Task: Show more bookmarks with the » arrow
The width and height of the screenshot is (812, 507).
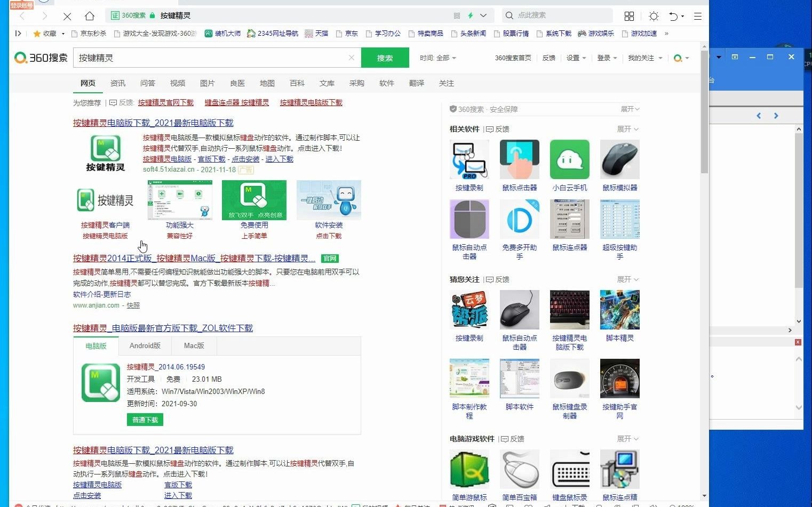Action: [x=666, y=34]
